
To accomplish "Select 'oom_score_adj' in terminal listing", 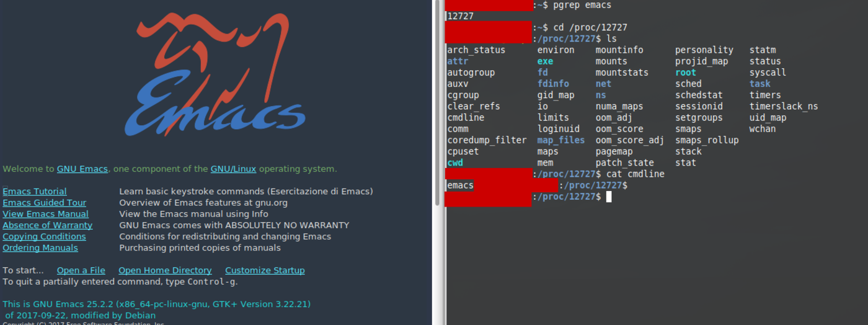I will tap(631, 140).
